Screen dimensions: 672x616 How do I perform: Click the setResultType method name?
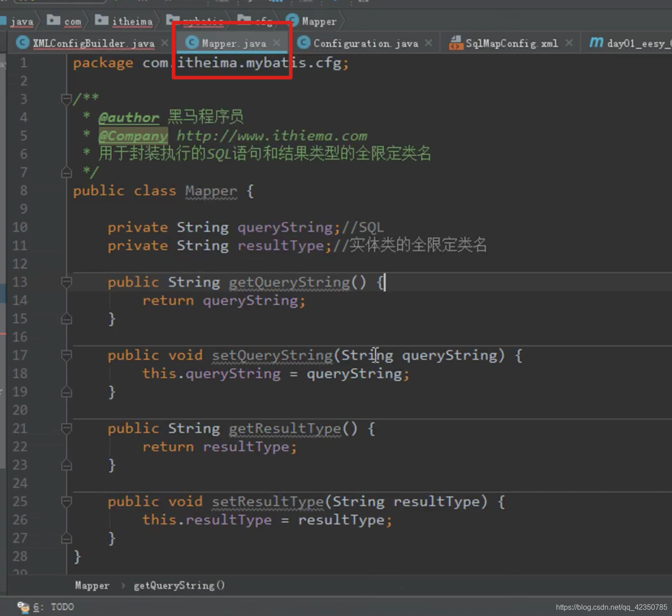tap(268, 501)
